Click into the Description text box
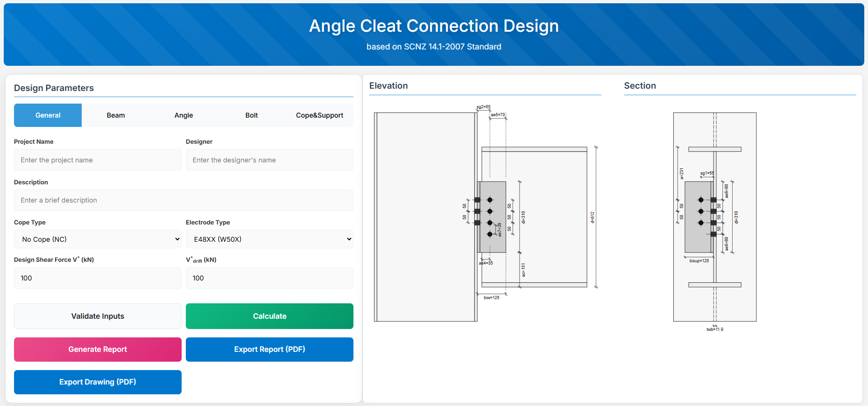Screen dimensions: 868x406 [183, 200]
